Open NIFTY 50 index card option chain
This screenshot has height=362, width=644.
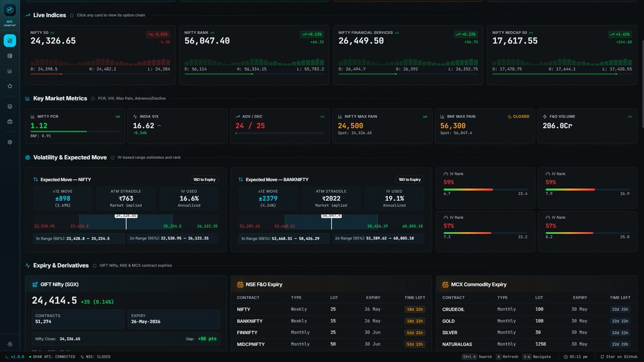click(100, 55)
